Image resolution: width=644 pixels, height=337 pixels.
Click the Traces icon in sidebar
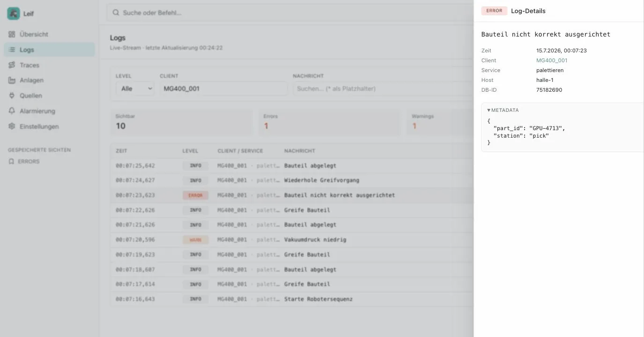[12, 65]
